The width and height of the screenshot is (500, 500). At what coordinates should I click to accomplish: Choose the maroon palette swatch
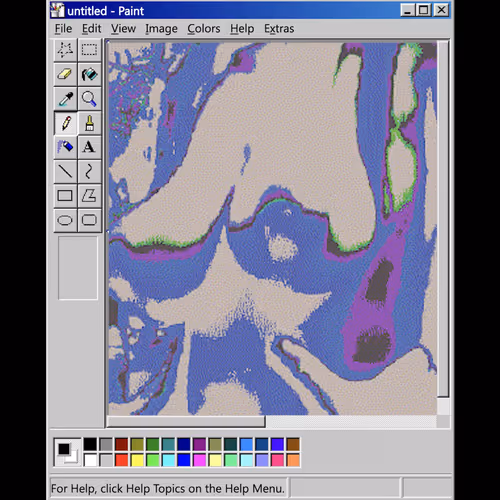[121, 444]
